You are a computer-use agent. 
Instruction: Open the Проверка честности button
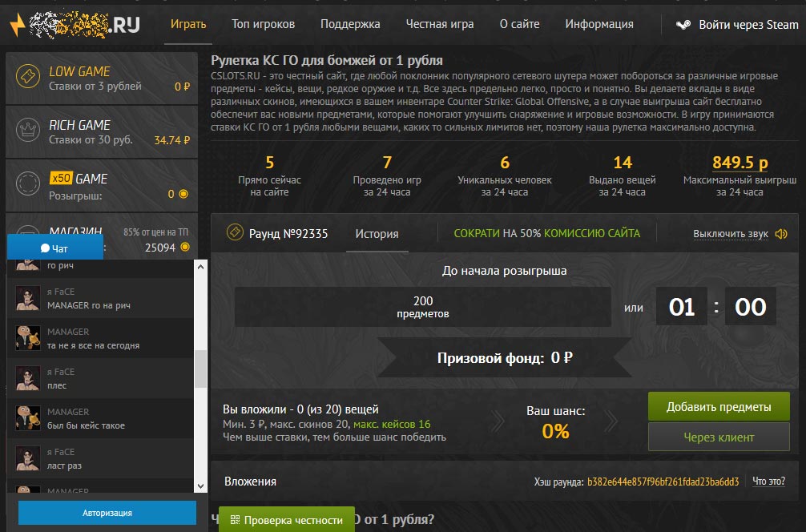tap(286, 520)
